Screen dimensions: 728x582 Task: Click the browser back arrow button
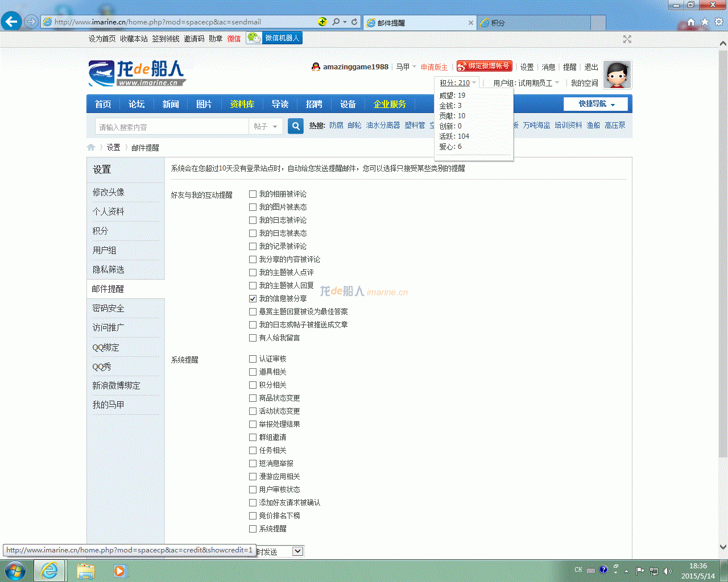tap(11, 22)
